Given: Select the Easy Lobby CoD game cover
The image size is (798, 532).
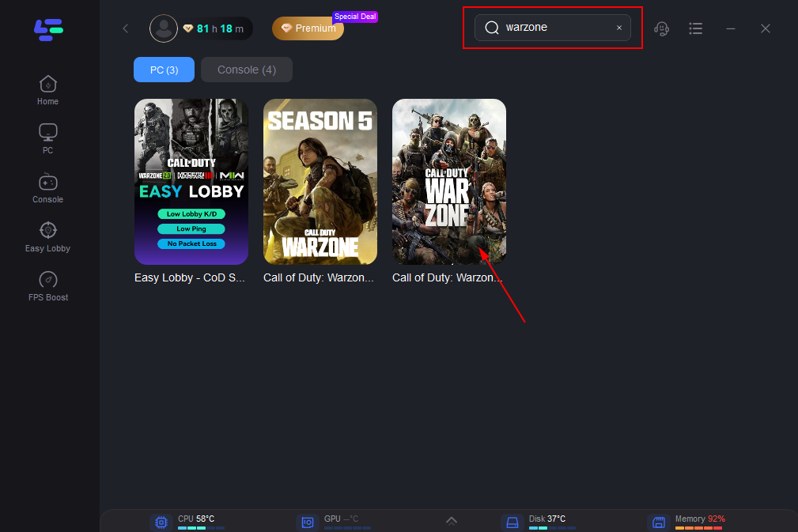Looking at the screenshot, I should tap(191, 182).
